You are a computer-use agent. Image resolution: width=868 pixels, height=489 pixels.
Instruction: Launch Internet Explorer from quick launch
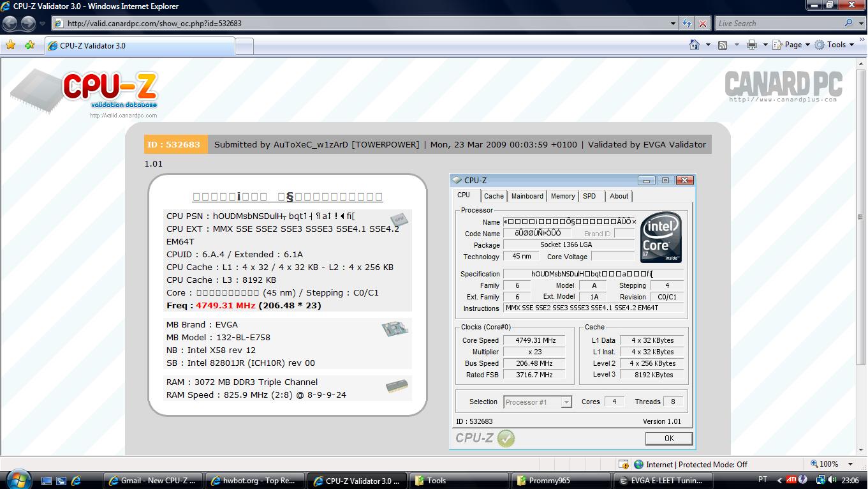(x=76, y=481)
